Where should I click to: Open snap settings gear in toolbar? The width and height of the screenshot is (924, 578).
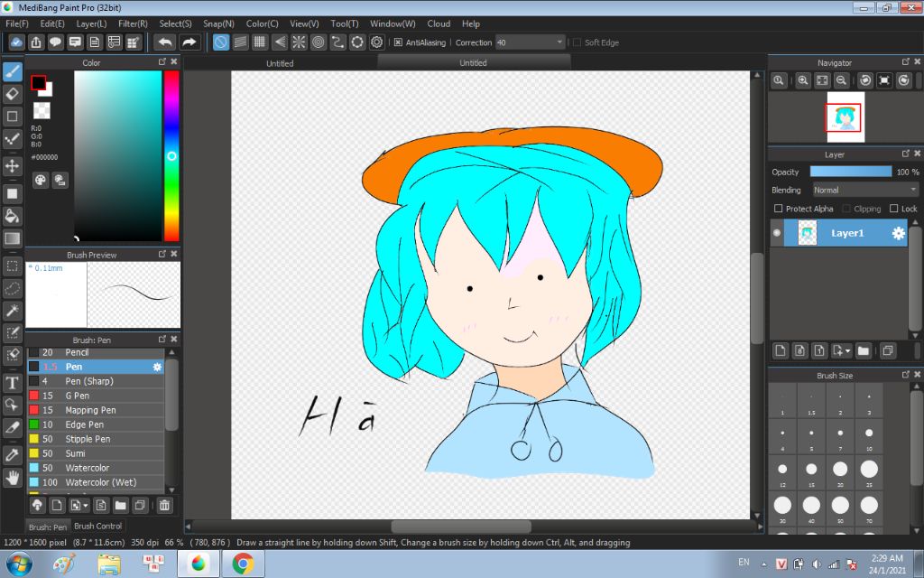click(x=376, y=42)
